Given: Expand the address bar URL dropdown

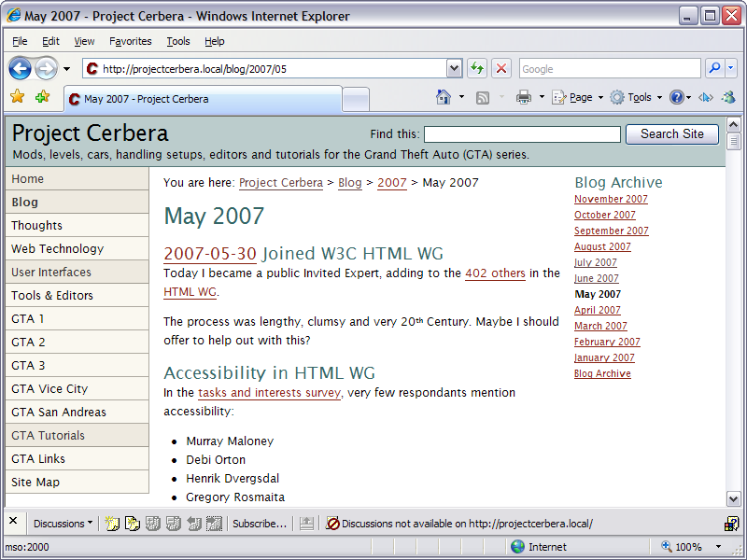Looking at the screenshot, I should 455,68.
